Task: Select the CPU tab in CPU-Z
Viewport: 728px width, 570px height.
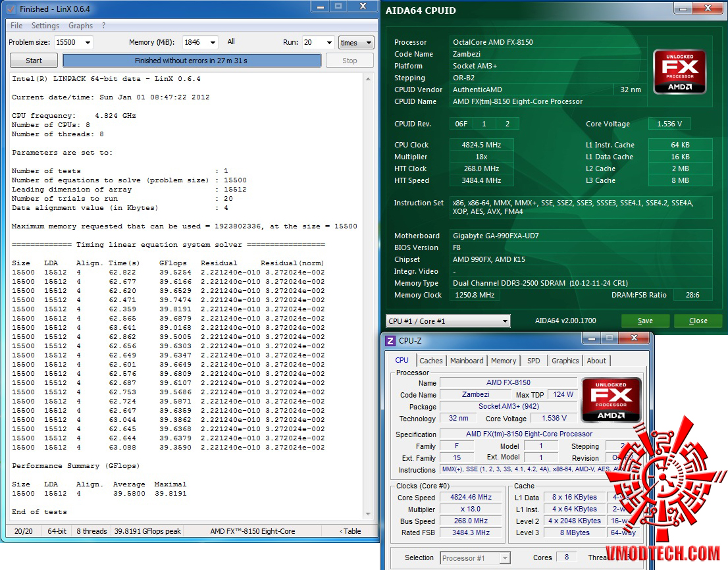Action: [402, 360]
